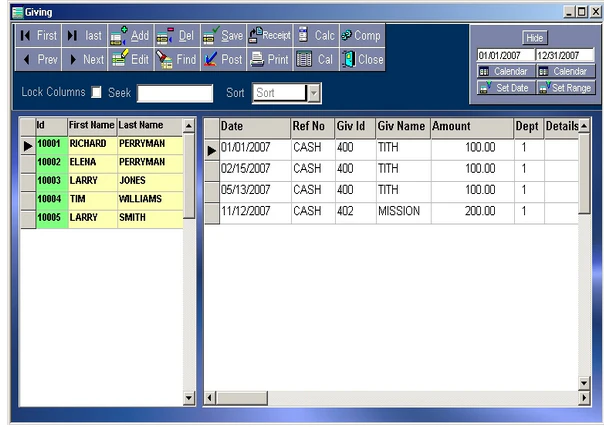Select giving entry dated 05/13/2007
The width and height of the screenshot is (604, 427).
click(x=391, y=192)
